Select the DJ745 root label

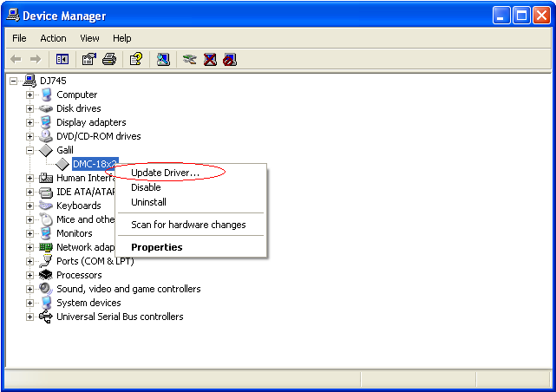53,81
